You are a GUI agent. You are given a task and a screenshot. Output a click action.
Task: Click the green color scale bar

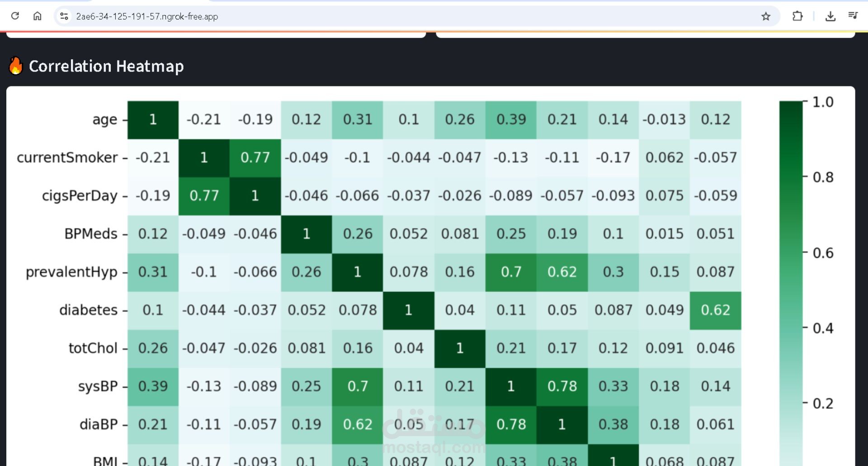pos(791,283)
